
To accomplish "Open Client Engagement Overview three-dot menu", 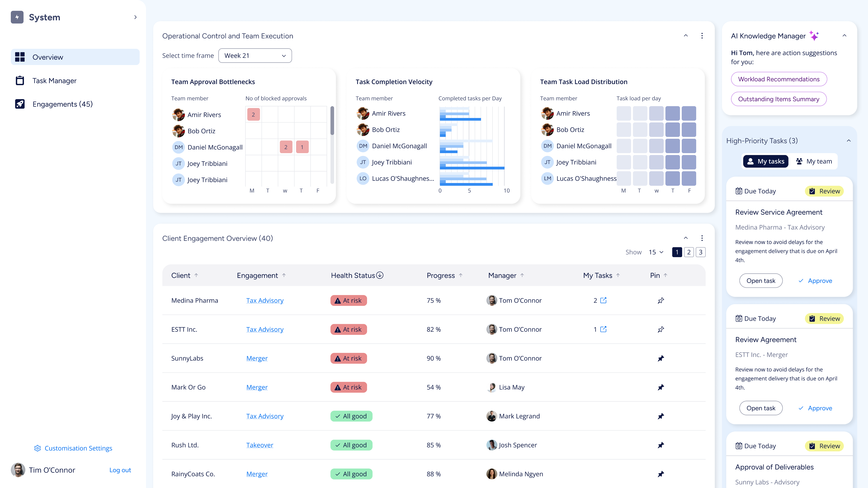I will click(702, 238).
